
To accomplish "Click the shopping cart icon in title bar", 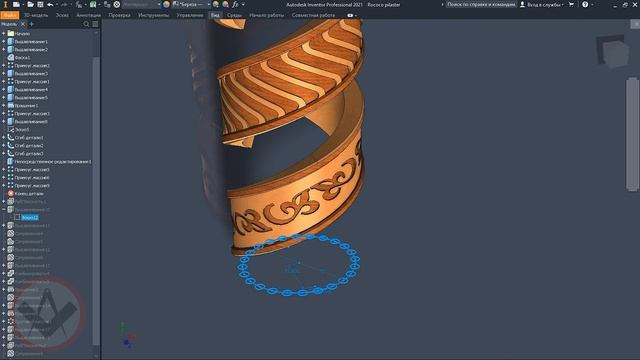I will (571, 4).
